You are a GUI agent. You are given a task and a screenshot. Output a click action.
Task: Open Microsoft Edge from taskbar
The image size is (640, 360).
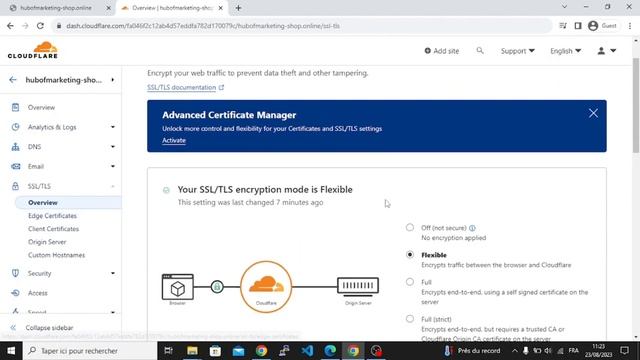point(330,351)
